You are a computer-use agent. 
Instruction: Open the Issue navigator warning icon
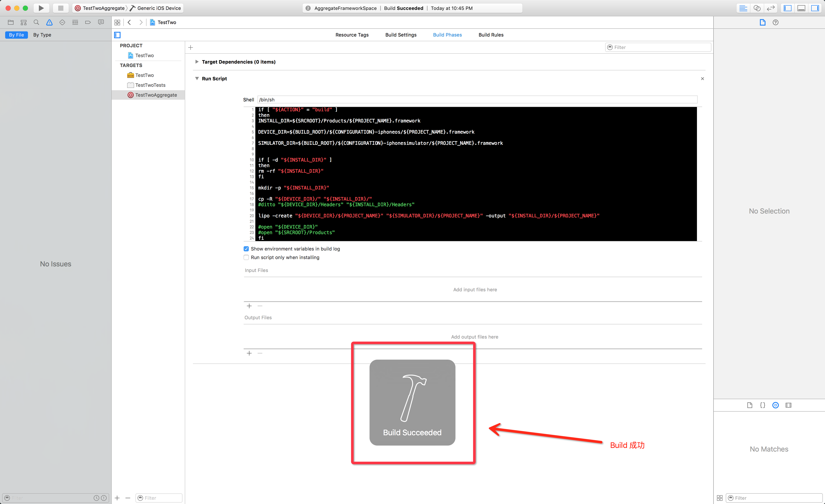(x=49, y=22)
